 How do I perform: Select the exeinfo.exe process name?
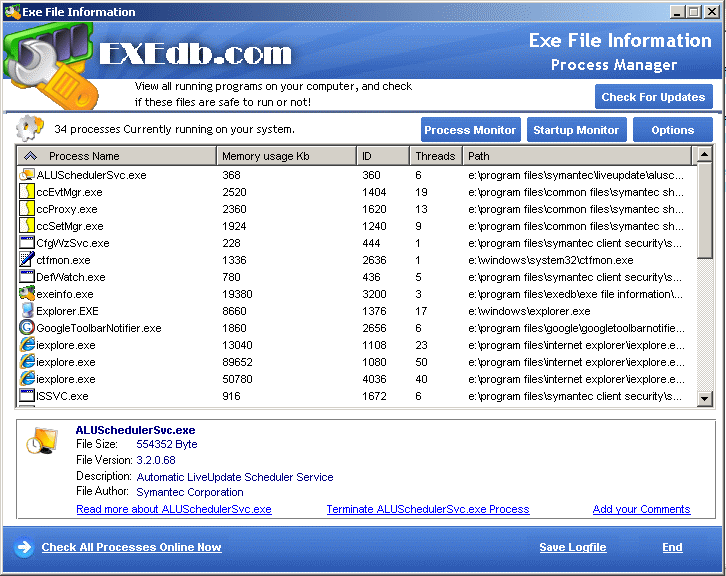pos(65,294)
